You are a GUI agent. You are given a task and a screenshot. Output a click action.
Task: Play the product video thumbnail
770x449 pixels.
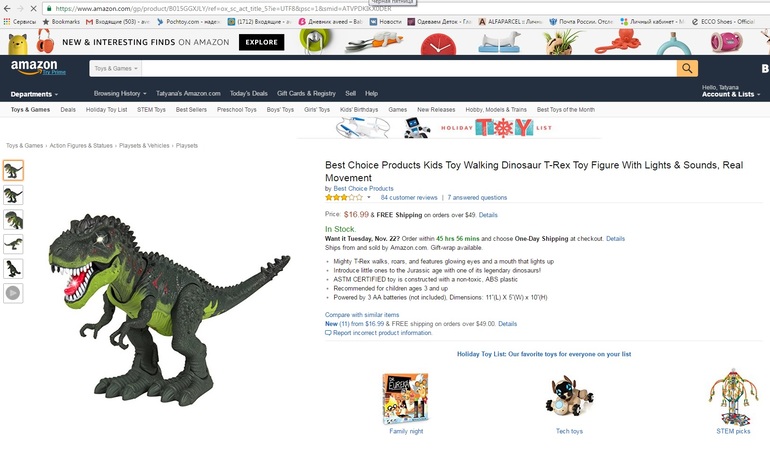[13, 293]
